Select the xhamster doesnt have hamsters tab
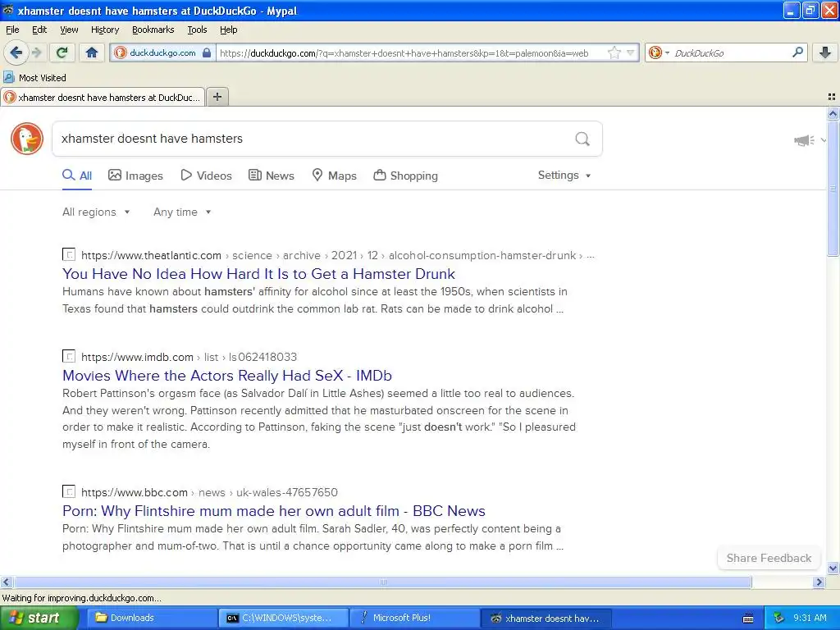This screenshot has width=840, height=630. pyautogui.click(x=103, y=98)
